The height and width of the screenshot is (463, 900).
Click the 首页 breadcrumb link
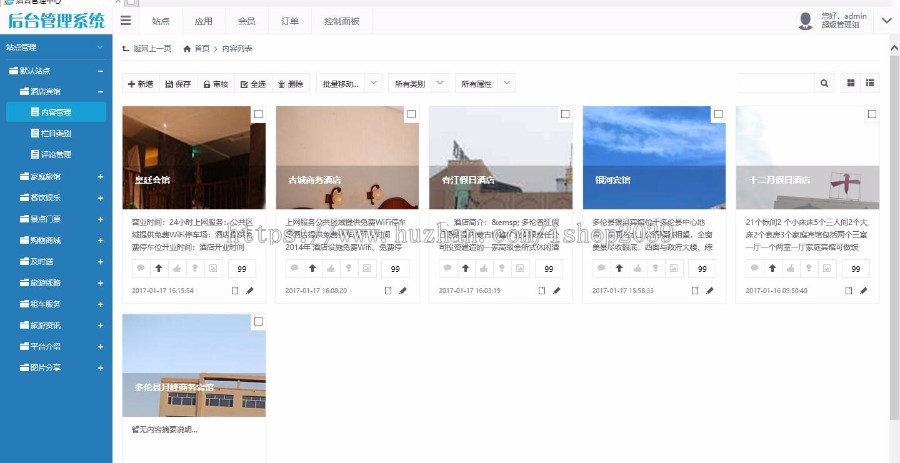202,49
